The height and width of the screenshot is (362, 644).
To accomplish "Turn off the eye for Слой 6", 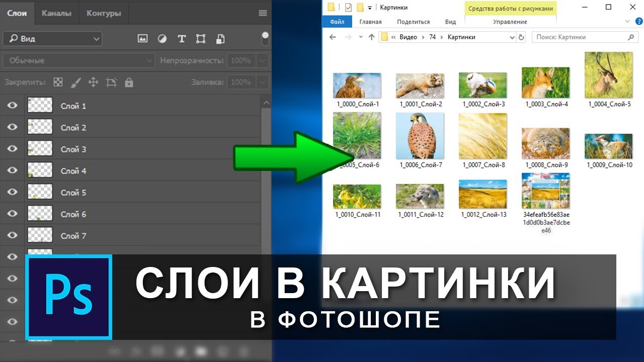I will (x=13, y=214).
